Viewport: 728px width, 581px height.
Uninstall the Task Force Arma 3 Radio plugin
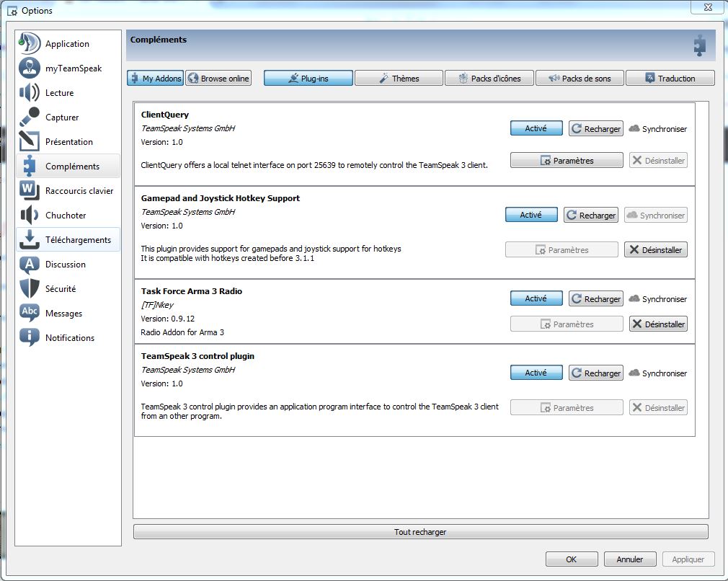coord(657,324)
